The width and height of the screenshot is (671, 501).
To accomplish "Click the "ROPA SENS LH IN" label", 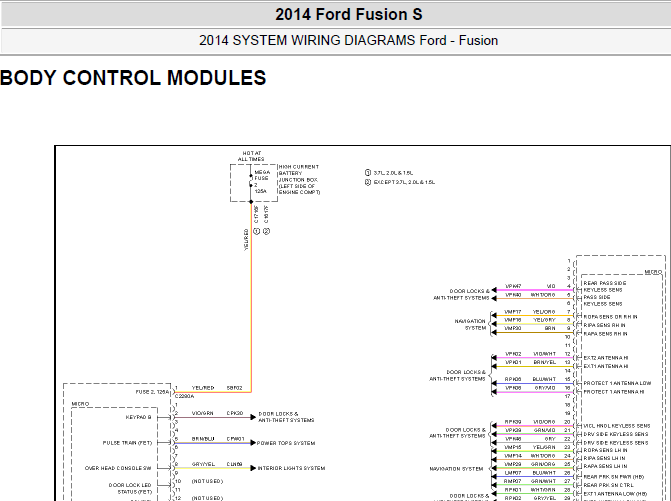I will [605, 451].
